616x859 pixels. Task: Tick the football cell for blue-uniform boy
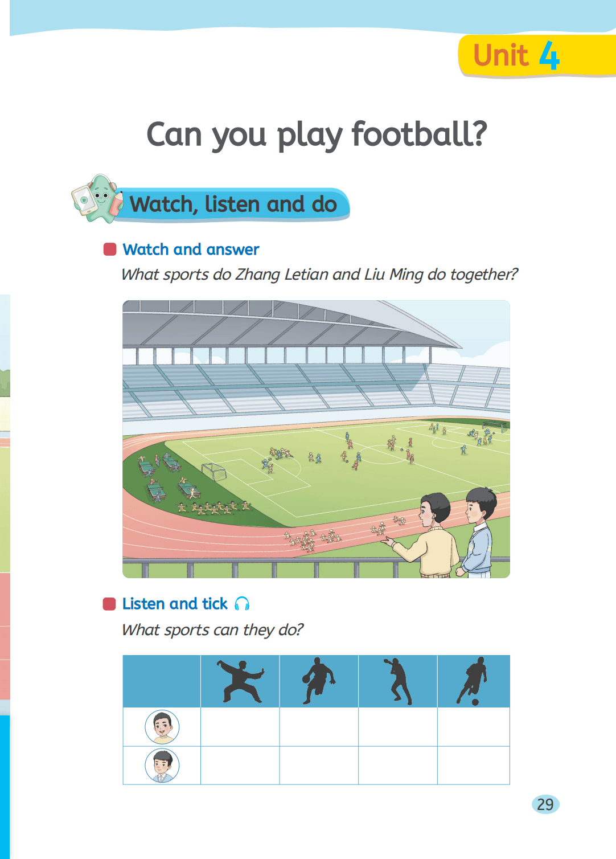pos(473,766)
